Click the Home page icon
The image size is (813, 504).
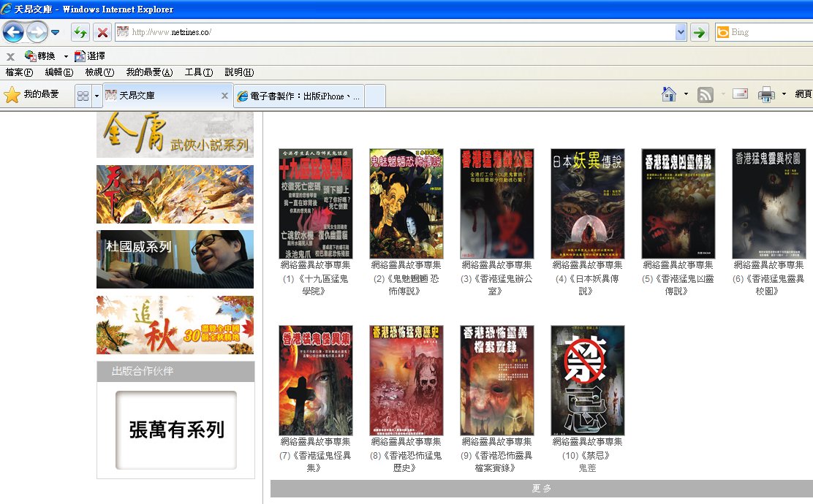point(669,94)
